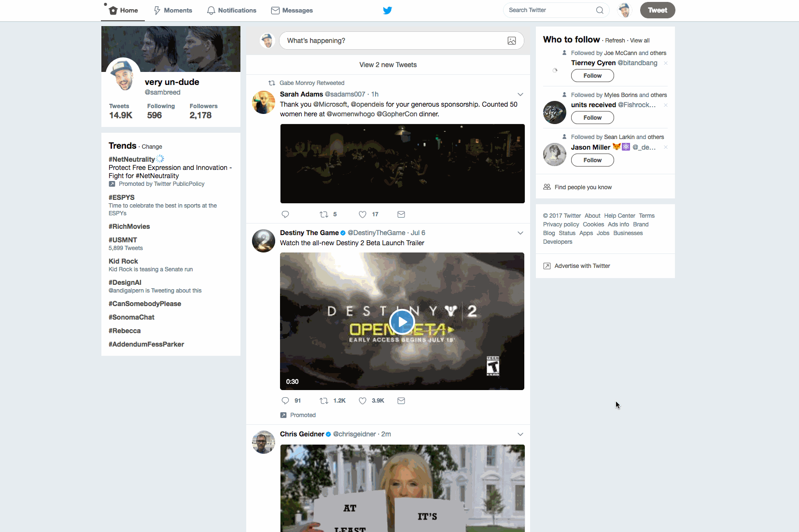Open more options on Destiny The Game tweet

pyautogui.click(x=520, y=233)
